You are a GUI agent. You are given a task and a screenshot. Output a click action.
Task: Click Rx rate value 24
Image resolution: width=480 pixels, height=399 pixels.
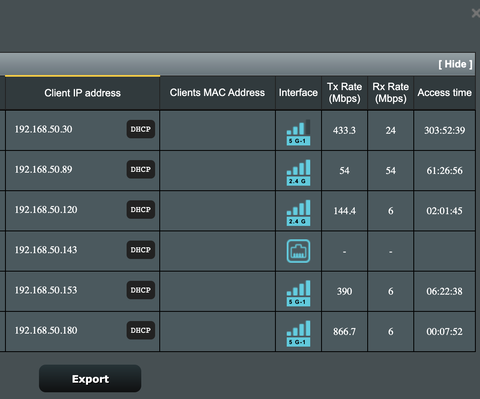[x=391, y=130]
